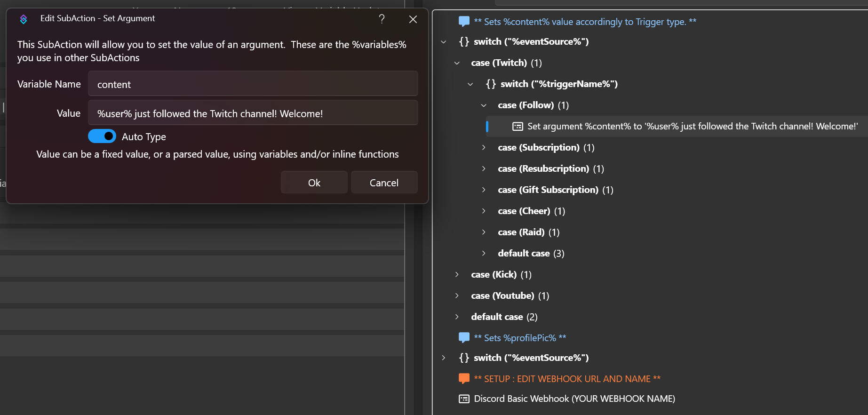Confirm with the Ok button

[x=314, y=183]
